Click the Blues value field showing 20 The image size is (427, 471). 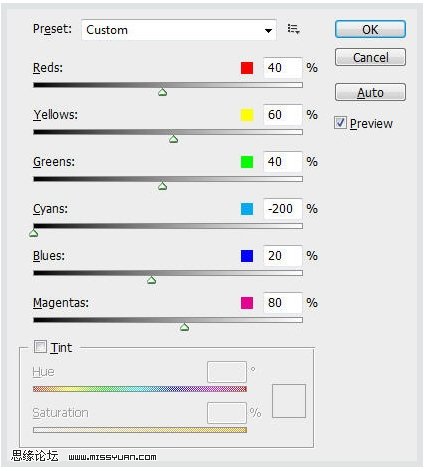(283, 256)
